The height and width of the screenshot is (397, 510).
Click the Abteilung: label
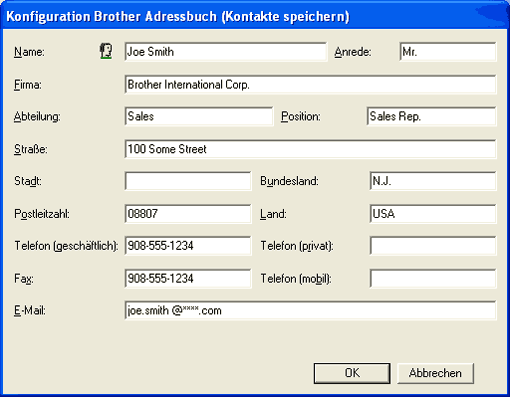click(37, 117)
